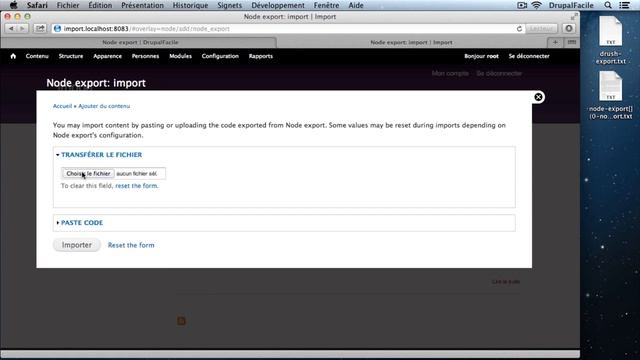The height and width of the screenshot is (360, 640).
Task: Switch to Node export DrupalFacile tab
Action: (140, 42)
